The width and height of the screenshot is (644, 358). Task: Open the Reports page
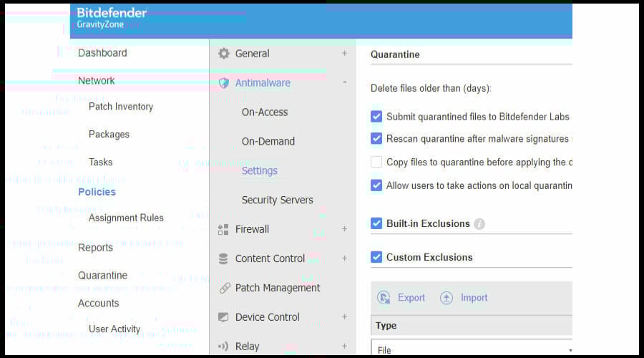95,248
